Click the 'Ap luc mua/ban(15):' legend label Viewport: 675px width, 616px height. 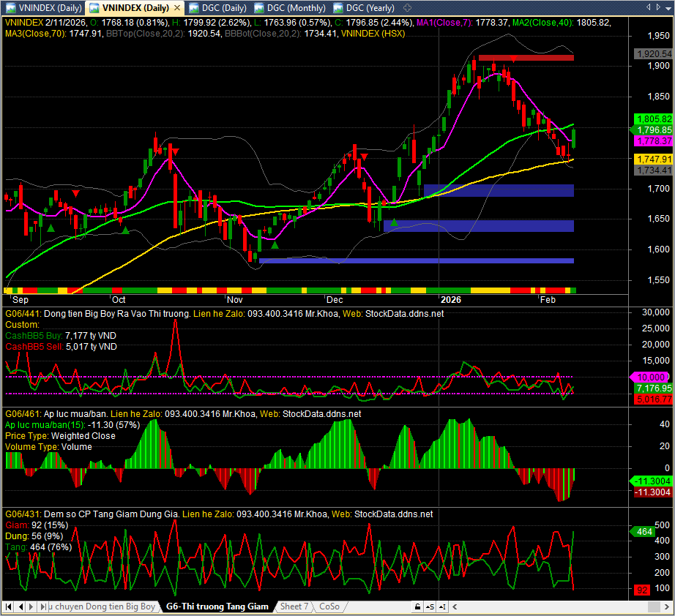45,425
